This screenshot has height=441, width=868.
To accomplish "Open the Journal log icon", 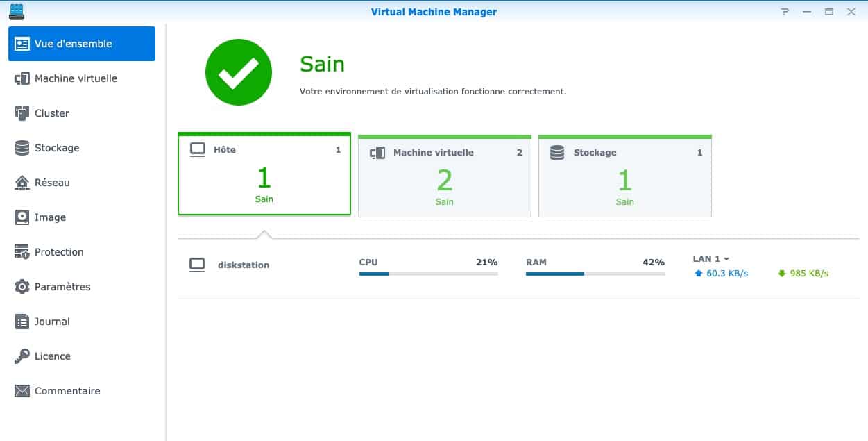I will (22, 322).
